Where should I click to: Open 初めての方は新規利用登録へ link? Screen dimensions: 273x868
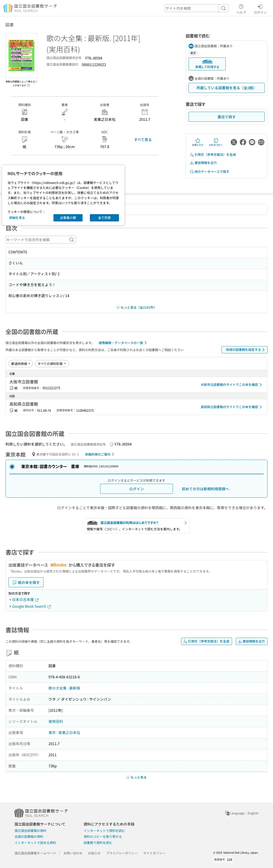[x=205, y=489]
